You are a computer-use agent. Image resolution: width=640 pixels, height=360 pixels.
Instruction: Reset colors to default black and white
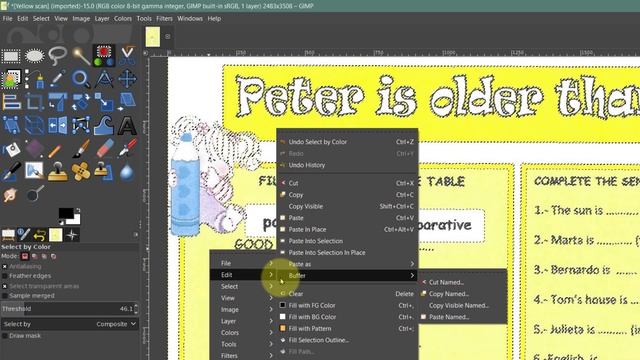(x=61, y=222)
